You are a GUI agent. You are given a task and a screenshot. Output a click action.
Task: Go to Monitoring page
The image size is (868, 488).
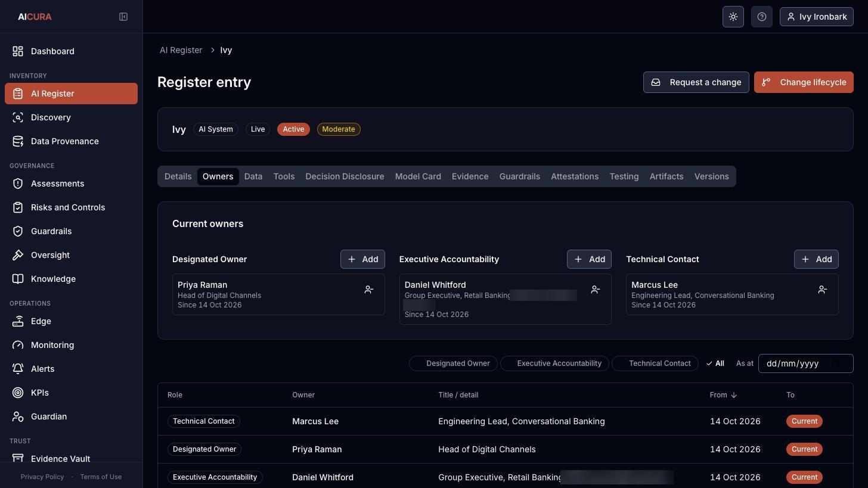(71, 345)
